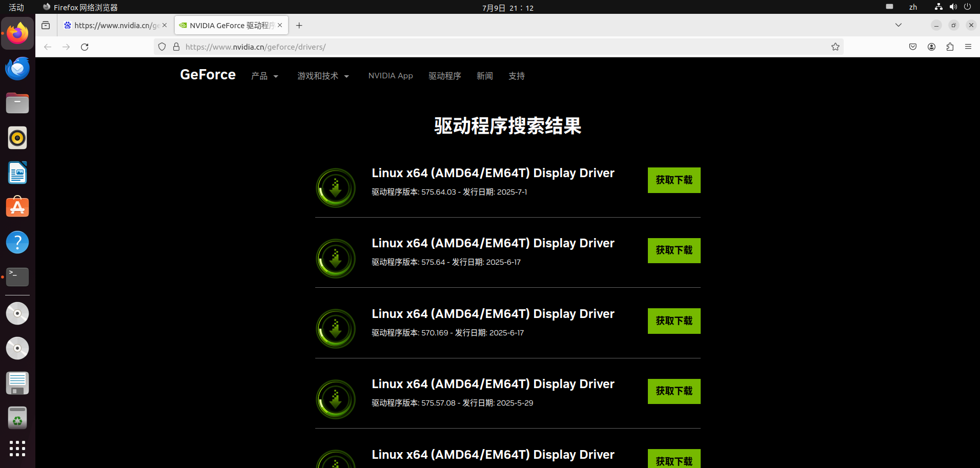This screenshot has height=468, width=980.
Task: Open the zh input method menu
Action: [x=913, y=7]
